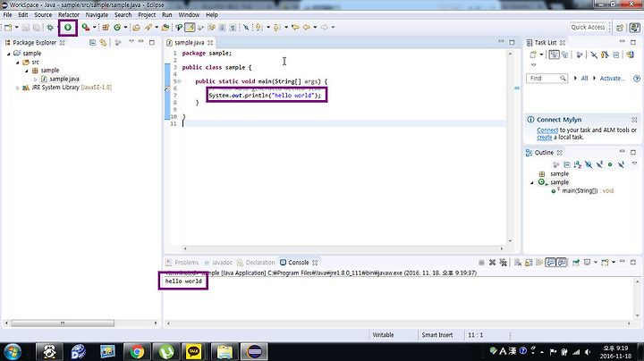The image size is (644, 361).
Task: Click the Hide Static Members icon in Outline
Action: (599, 164)
